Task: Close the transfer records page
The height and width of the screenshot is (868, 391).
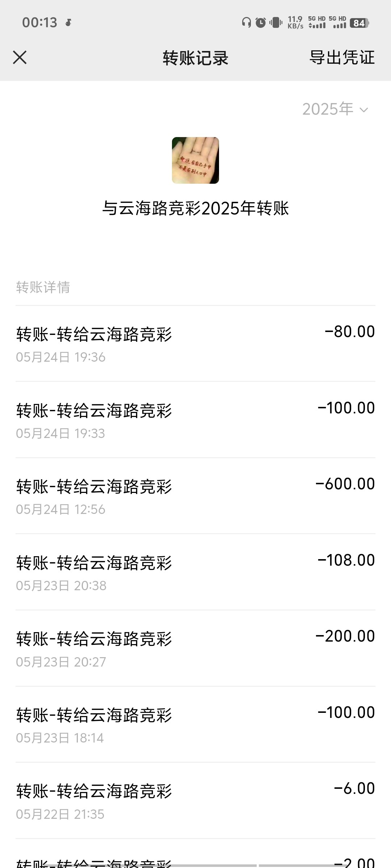Action: pos(20,58)
